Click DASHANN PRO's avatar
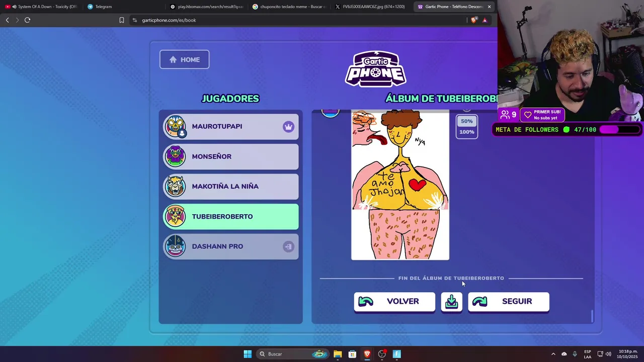 175,246
